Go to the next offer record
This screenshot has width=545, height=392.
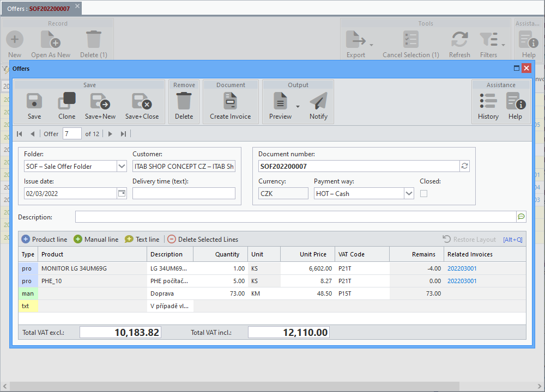[110, 134]
